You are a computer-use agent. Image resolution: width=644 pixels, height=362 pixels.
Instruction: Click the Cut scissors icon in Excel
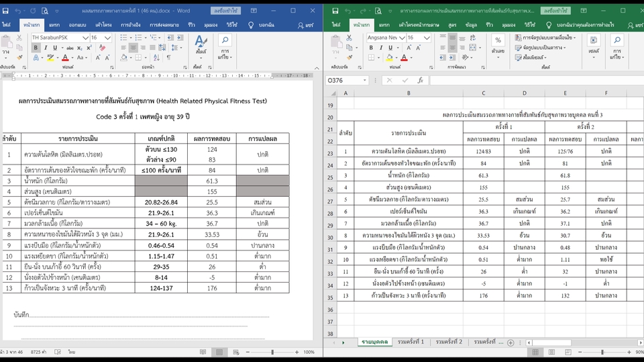click(x=349, y=38)
